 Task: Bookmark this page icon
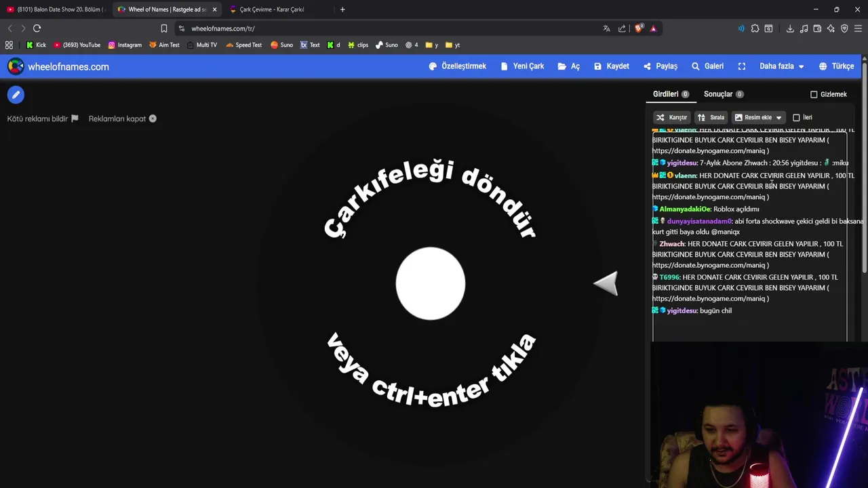tap(164, 28)
